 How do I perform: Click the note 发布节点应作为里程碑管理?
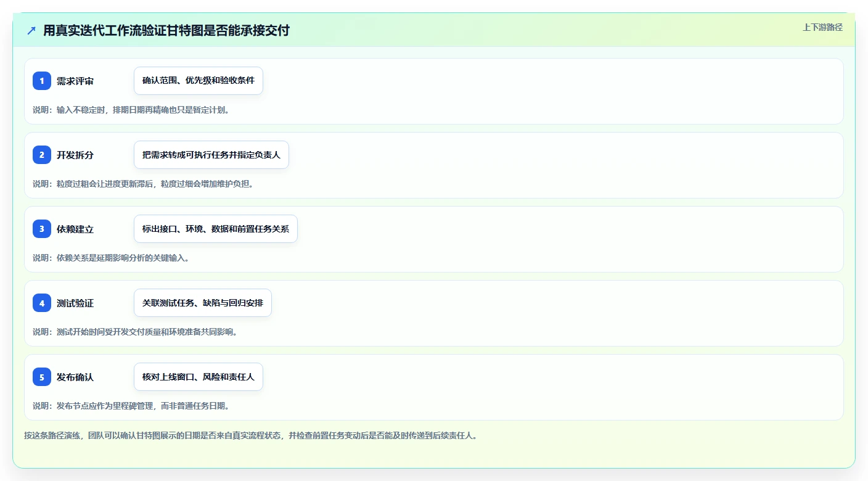pyautogui.click(x=131, y=406)
